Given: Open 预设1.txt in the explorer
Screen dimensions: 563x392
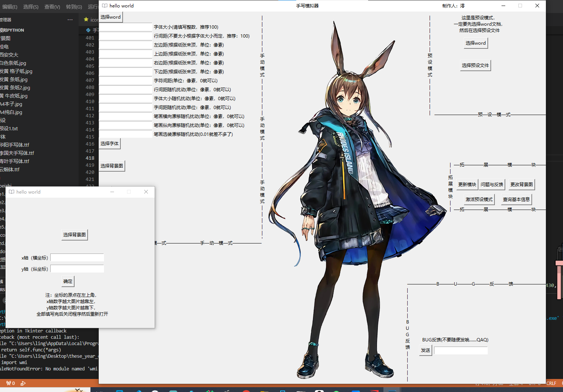Looking at the screenshot, I should [9, 128].
